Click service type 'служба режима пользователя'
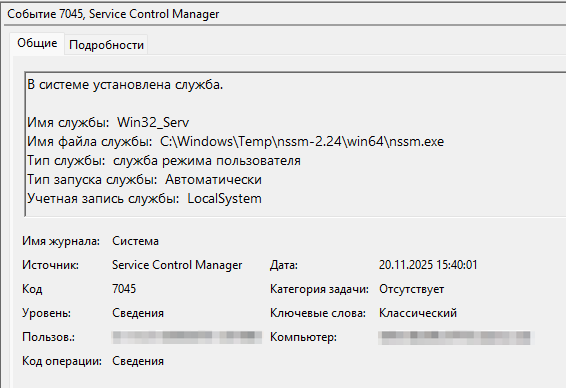This screenshot has width=566, height=388. point(207,161)
